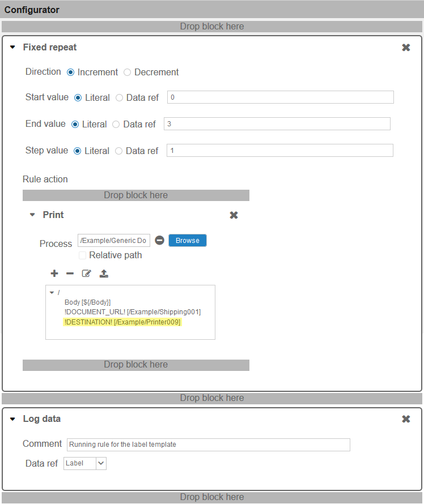The width and height of the screenshot is (424, 504).
Task: Click the Browse button
Action: pos(188,241)
